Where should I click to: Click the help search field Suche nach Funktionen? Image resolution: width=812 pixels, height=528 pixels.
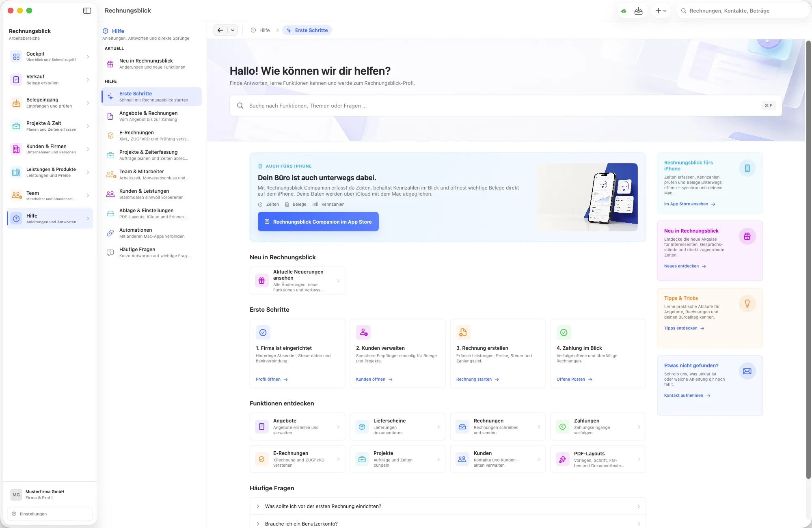tap(505, 106)
